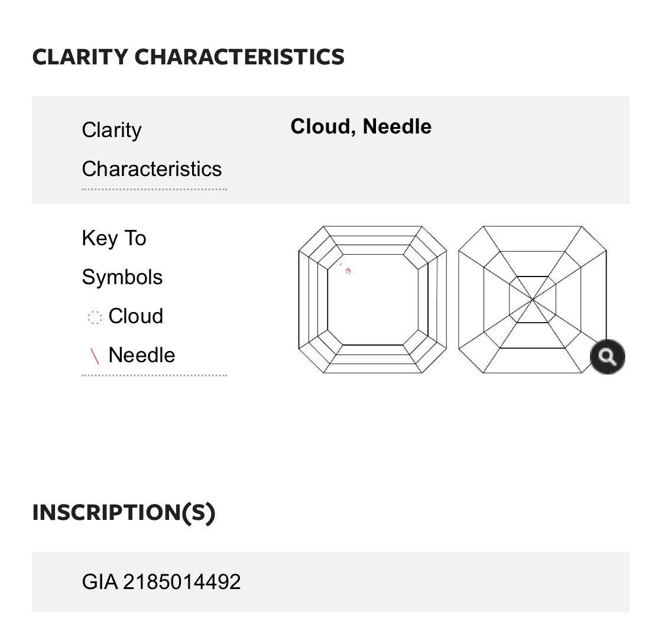The image size is (665, 644).
Task: Click the red Needle slash symbol in key
Action: (x=95, y=356)
